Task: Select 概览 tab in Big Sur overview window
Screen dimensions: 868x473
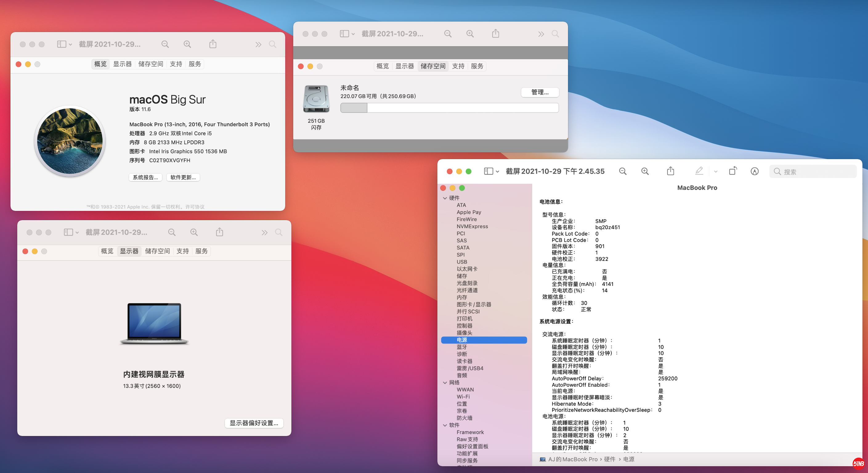Action: click(100, 64)
